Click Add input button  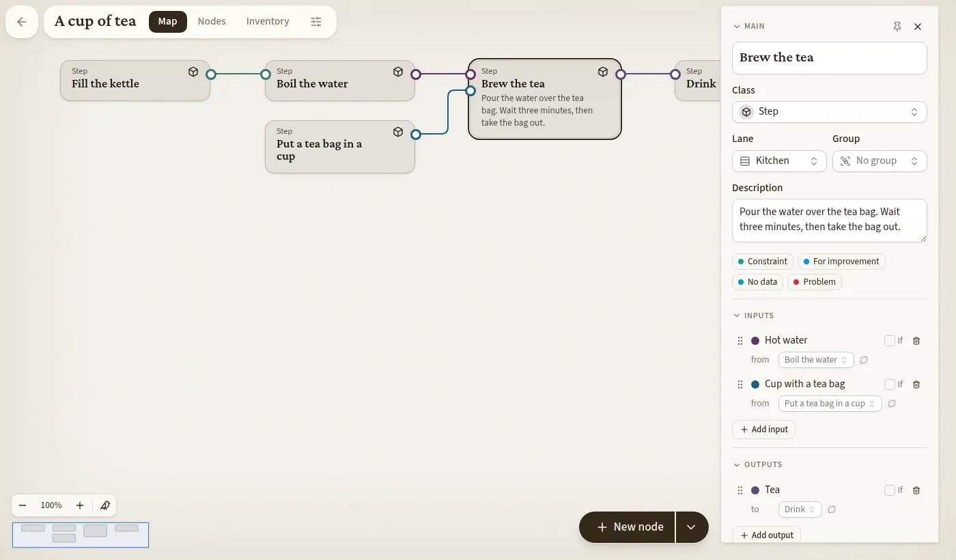pos(763,430)
